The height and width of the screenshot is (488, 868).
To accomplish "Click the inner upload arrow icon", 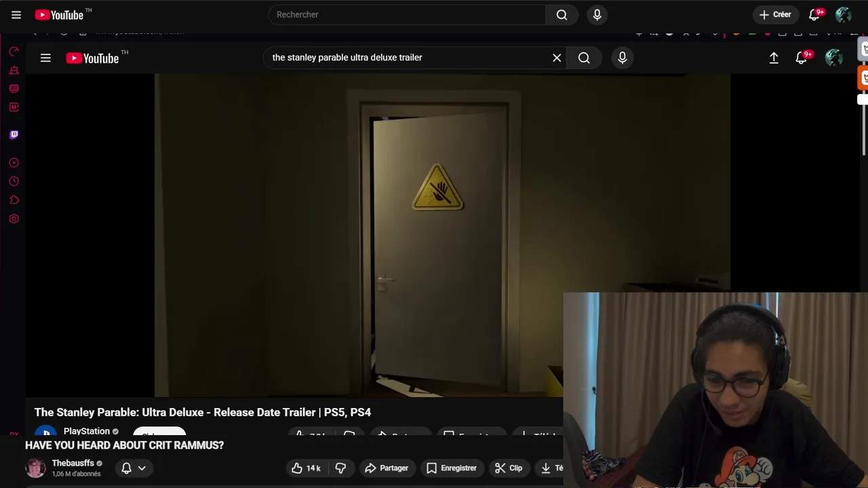I will (x=774, y=58).
